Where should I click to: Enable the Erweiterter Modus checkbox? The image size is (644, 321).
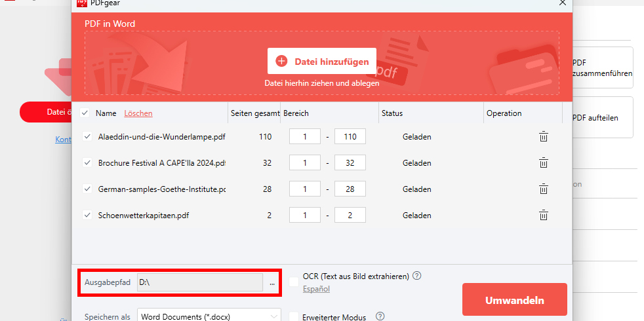(x=294, y=317)
